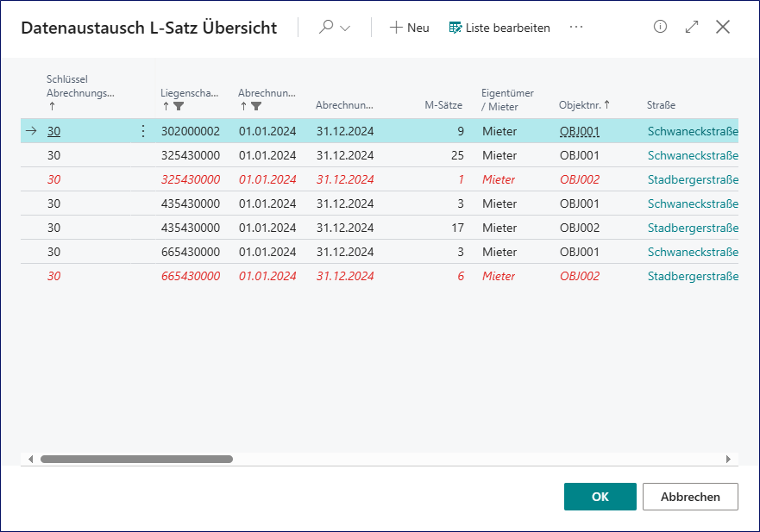760x532 pixels.
Task: Show the page information icon
Action: [x=661, y=27]
